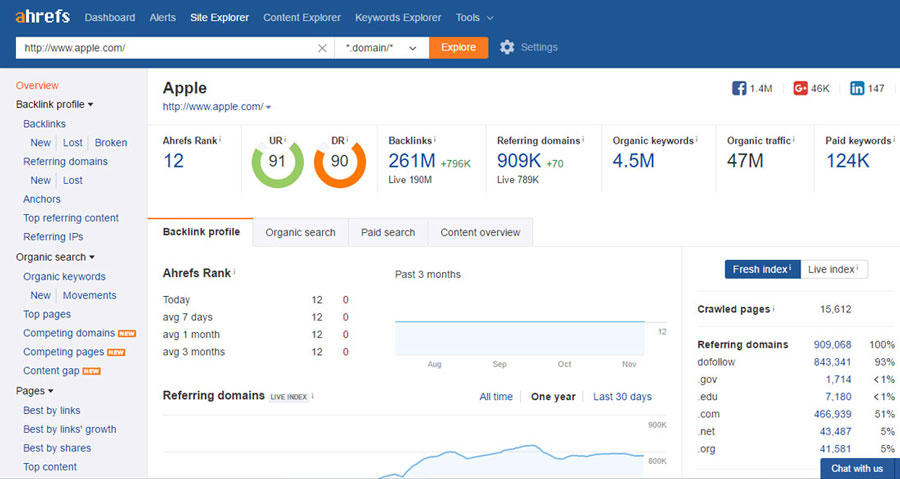The width and height of the screenshot is (900, 479).
Task: Open Movements sidebar link
Action: coord(90,295)
